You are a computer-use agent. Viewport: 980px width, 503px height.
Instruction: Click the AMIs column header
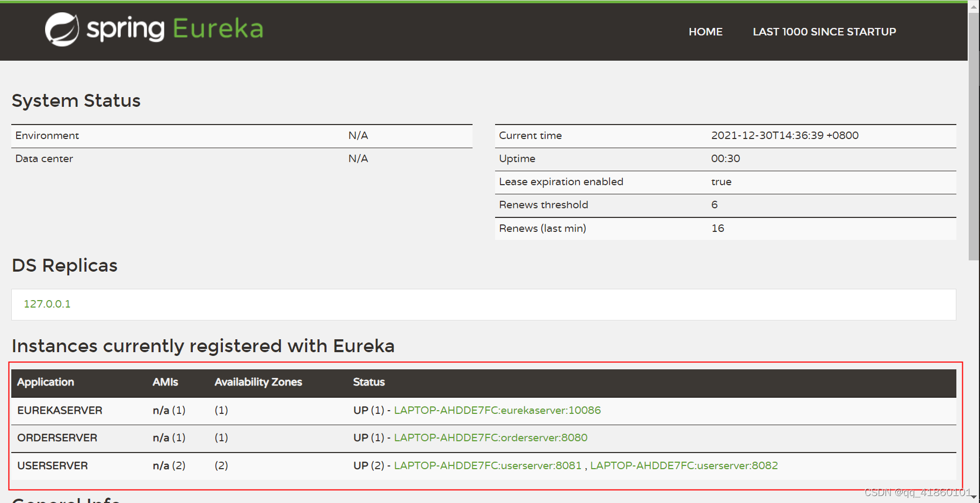[x=165, y=382]
